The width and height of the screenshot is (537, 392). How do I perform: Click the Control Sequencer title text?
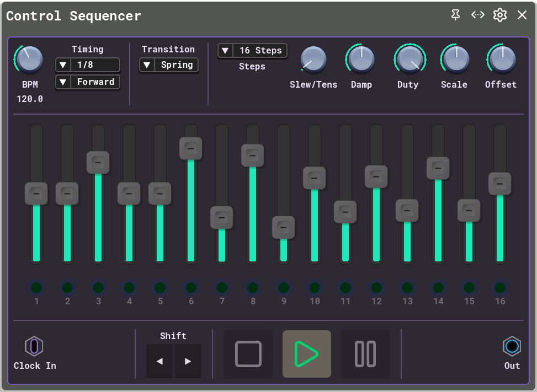pyautogui.click(x=73, y=16)
